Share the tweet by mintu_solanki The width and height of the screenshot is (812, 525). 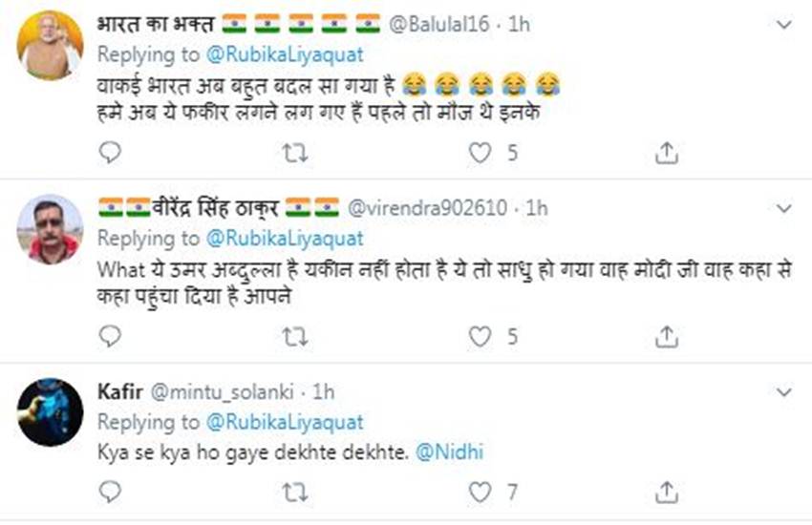[667, 493]
